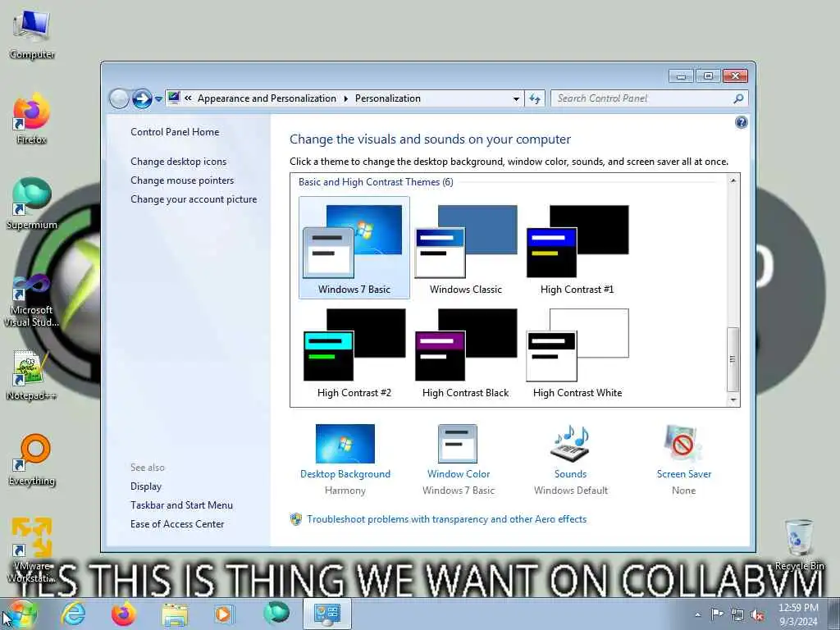The height and width of the screenshot is (630, 840).
Task: Refresh the Personalization address bar
Action: pos(535,98)
